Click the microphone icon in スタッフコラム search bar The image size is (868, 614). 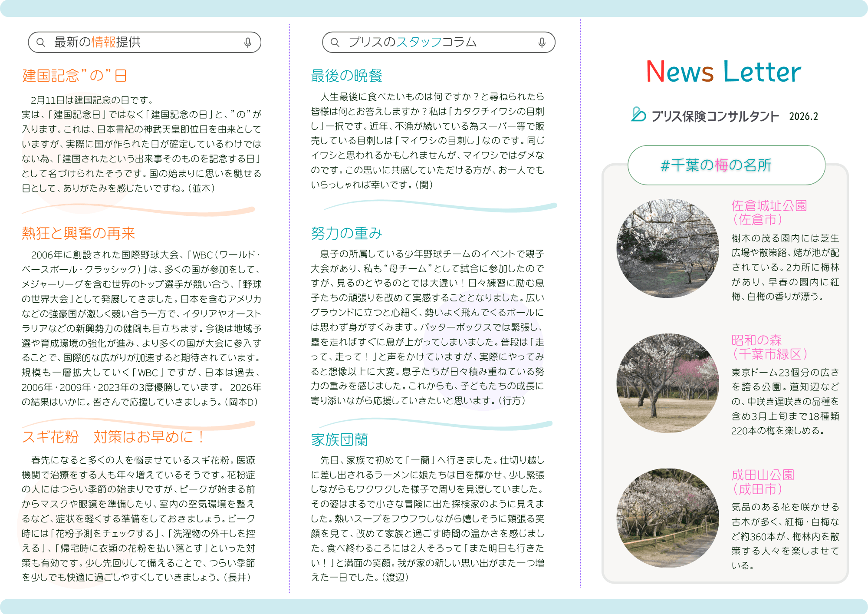(x=542, y=43)
